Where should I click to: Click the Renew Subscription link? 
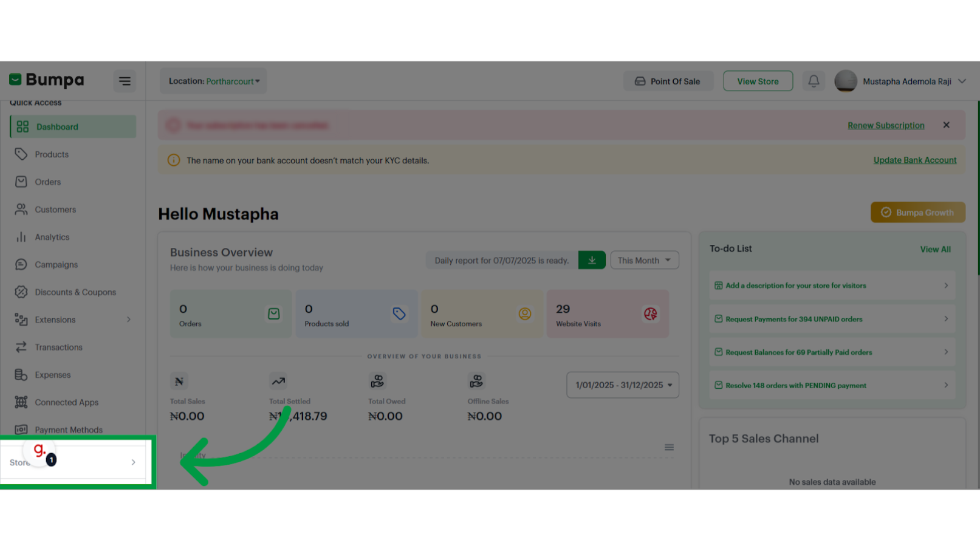(886, 125)
